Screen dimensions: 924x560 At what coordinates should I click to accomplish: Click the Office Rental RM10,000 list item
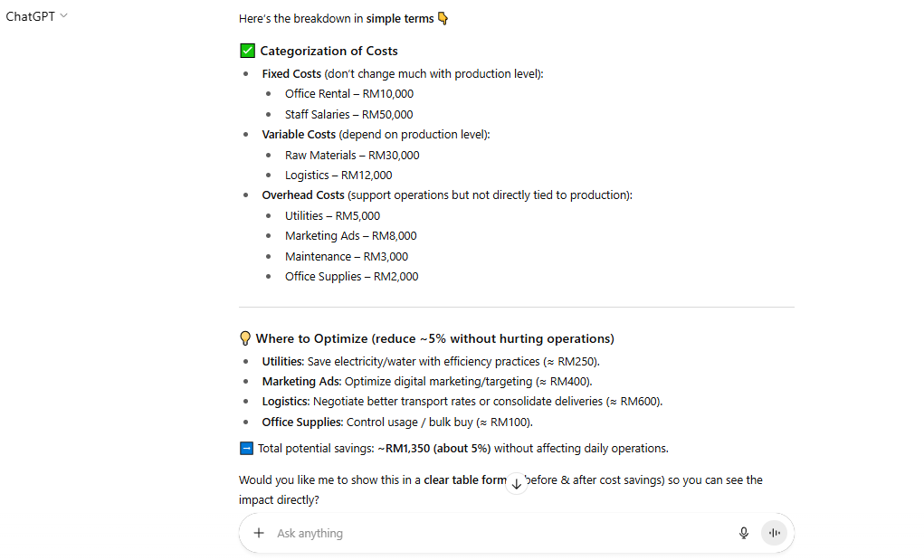click(349, 93)
